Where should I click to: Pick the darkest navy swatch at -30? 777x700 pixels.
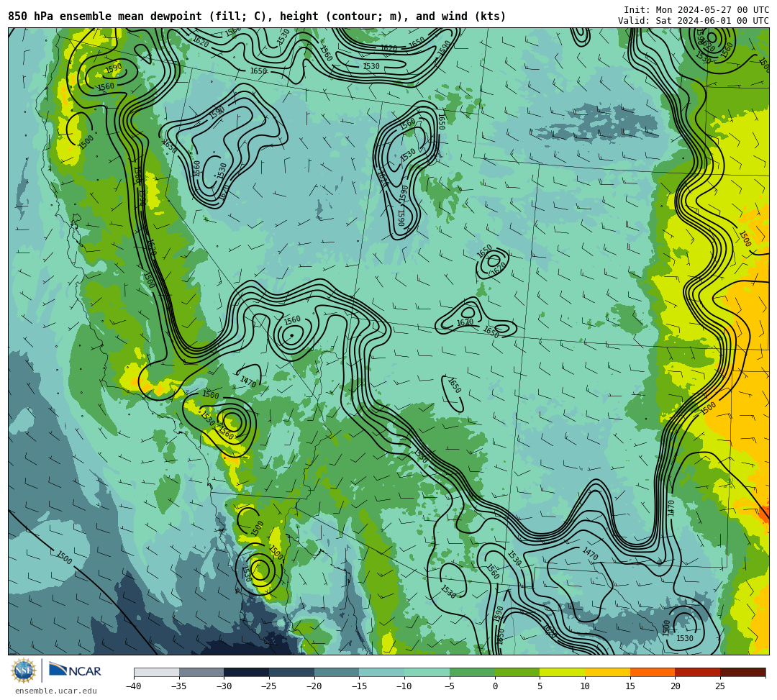[247, 672]
